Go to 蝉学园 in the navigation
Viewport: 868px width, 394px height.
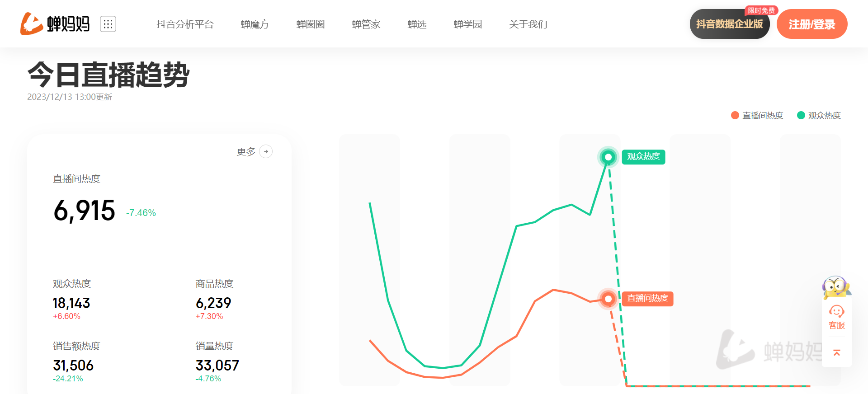468,24
